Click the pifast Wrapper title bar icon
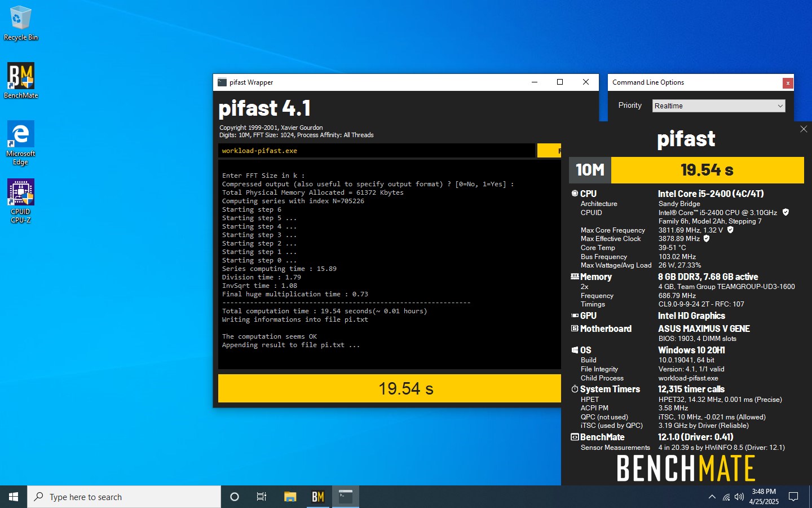 222,82
